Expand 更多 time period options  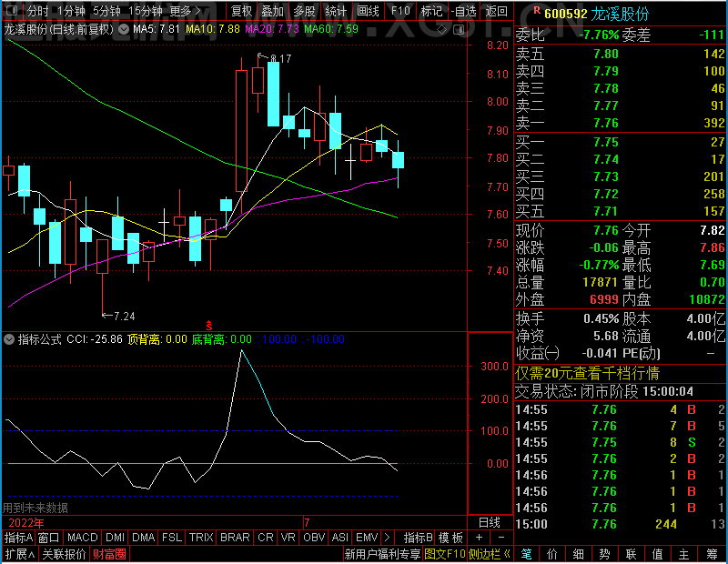186,11
